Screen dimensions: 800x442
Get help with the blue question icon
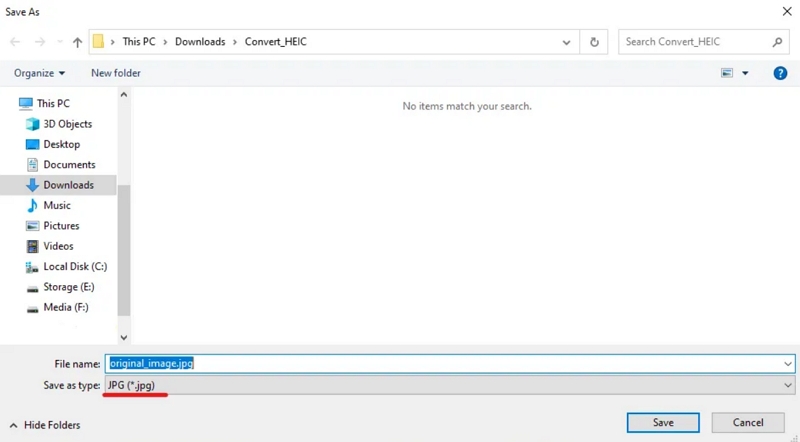point(780,73)
